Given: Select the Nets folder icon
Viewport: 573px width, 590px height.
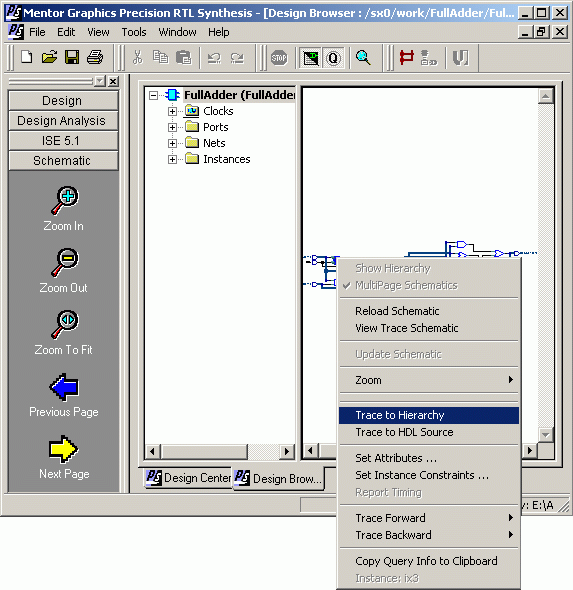Looking at the screenshot, I should [192, 143].
